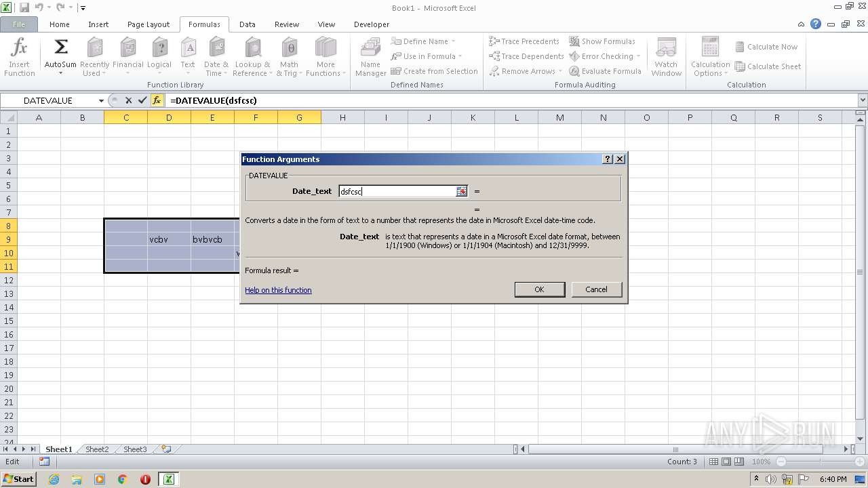Viewport: 868px width, 488px height.
Task: Switch to the Developer tab
Action: click(x=372, y=24)
